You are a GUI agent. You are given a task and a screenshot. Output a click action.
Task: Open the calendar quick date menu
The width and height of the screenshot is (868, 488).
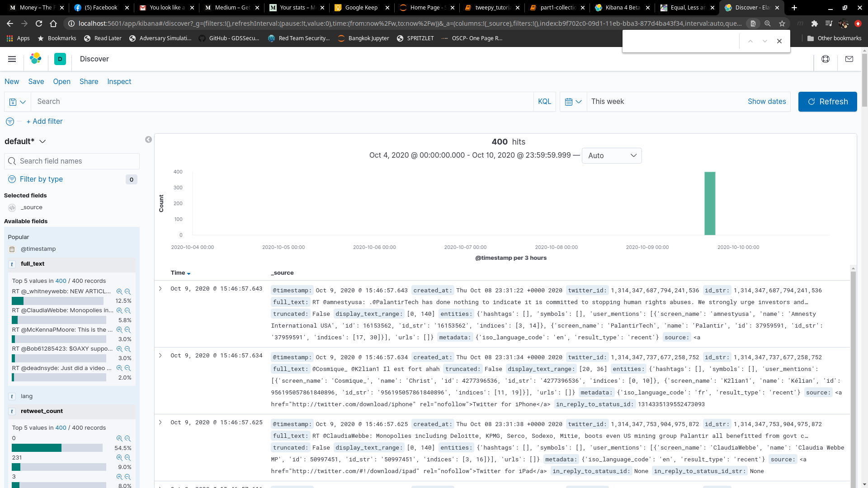573,102
